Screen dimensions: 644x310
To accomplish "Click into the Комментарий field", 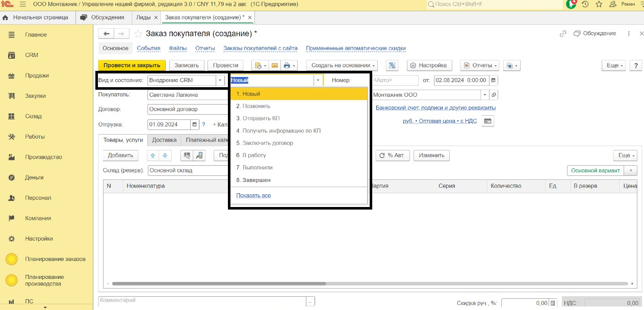I will click(202, 301).
